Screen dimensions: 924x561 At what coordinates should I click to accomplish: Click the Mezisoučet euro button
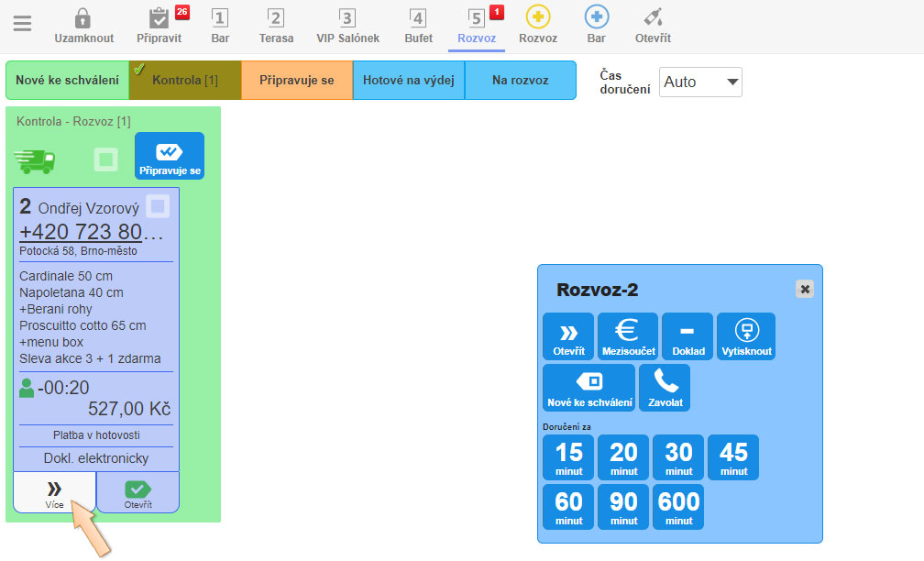coord(628,335)
